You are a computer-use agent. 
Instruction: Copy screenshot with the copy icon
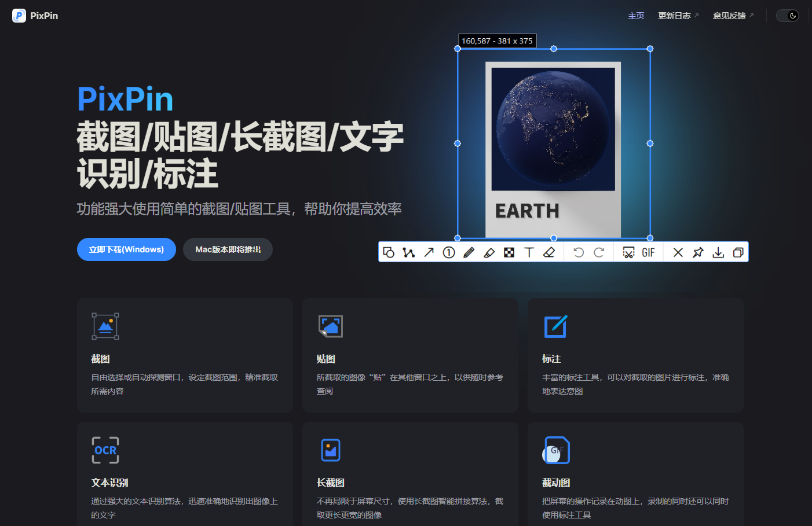[738, 252]
